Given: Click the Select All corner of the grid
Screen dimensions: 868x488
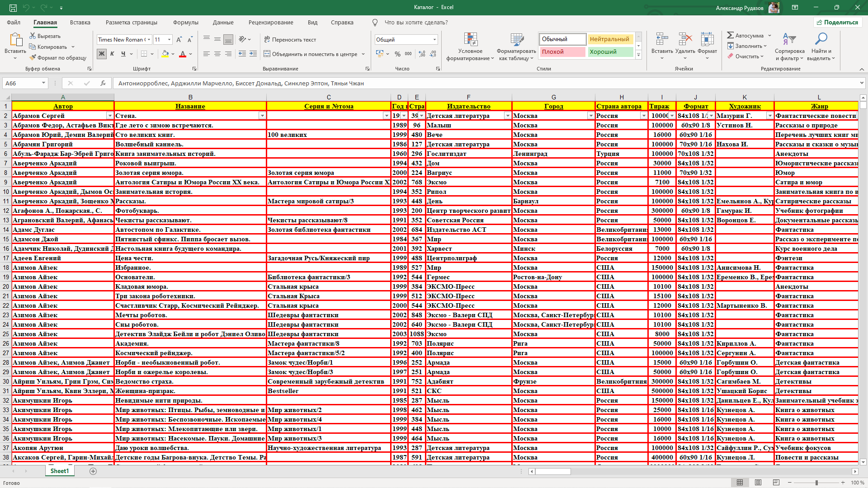Looking at the screenshot, I should tap(6, 97).
